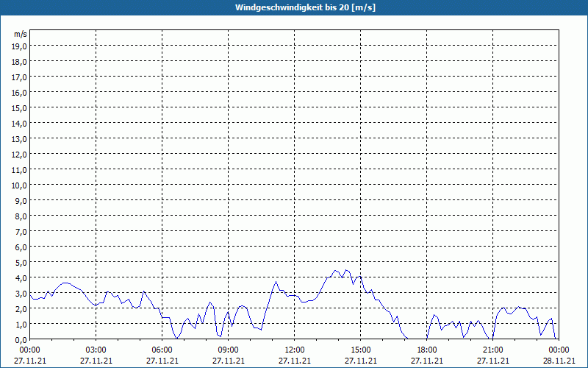This screenshot has width=588, height=368.
Task: Select the "2,0" y-axis label
Action: pos(21,309)
